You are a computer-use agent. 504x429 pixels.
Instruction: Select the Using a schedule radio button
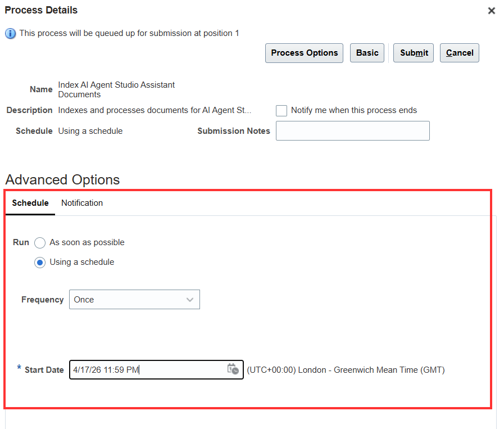click(40, 263)
